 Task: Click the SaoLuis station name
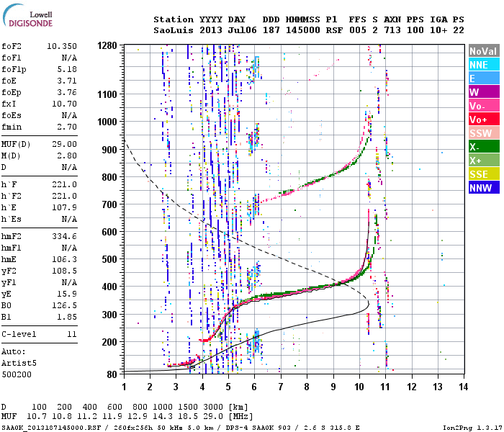174,30
